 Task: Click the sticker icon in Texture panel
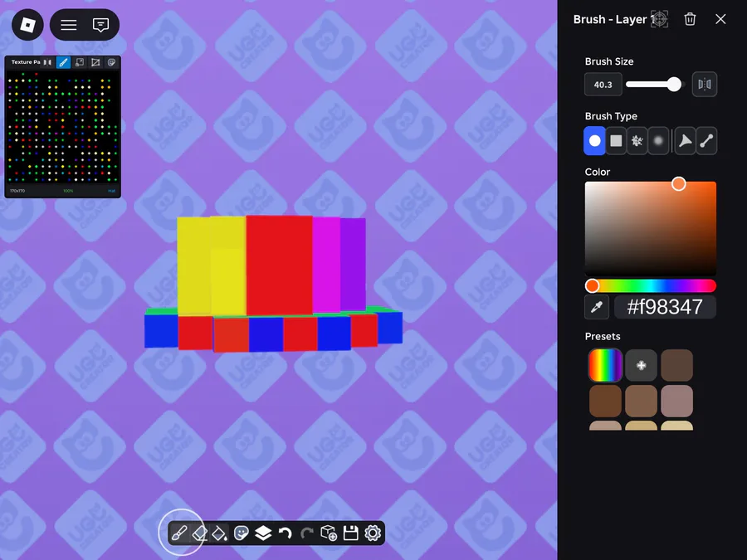pos(111,62)
